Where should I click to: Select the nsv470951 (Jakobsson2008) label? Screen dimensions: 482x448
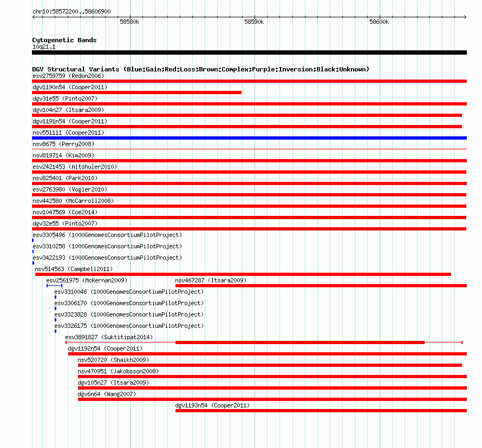[x=118, y=371]
